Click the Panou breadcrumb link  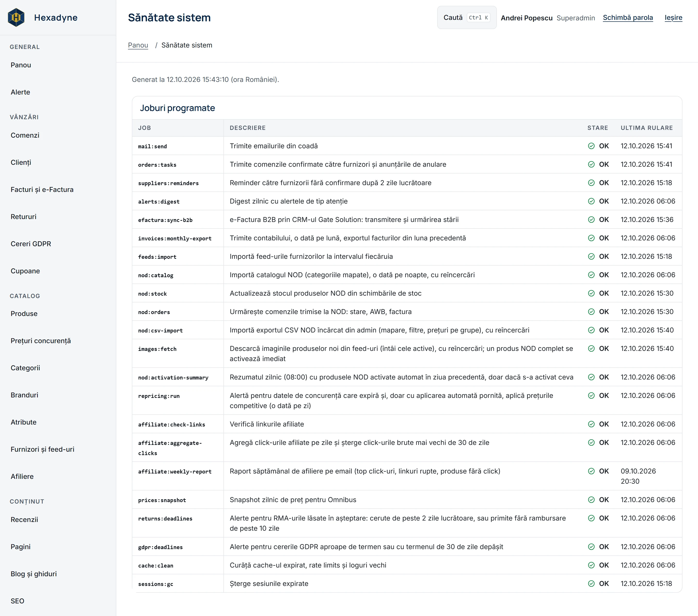138,45
